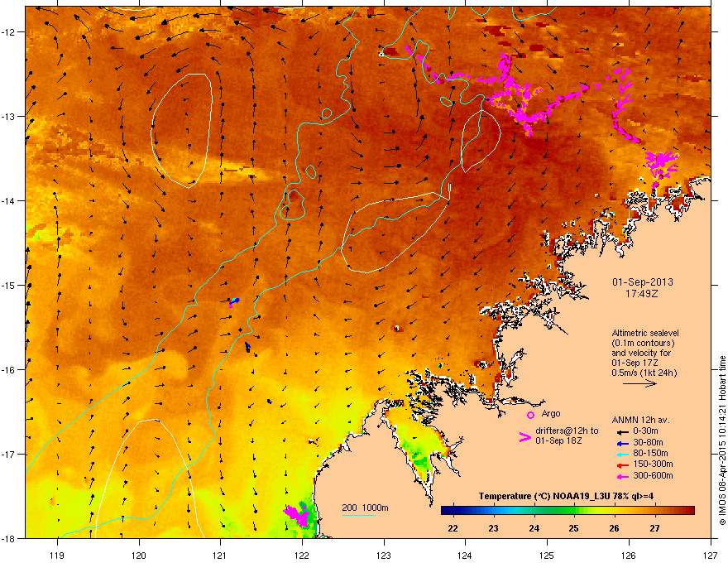Screen dimensions: 728x563
Task: Click the latitude axis label "-15"
Action: click(8, 285)
